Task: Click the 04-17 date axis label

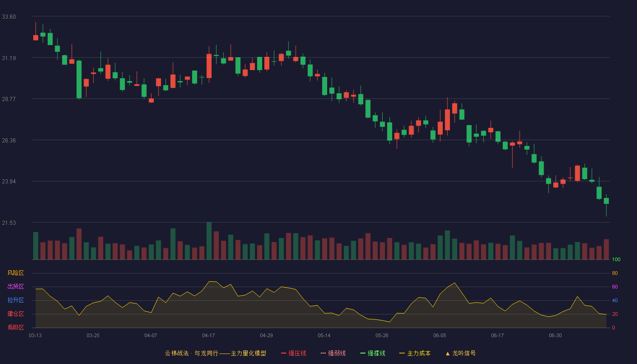Action: pos(208,335)
